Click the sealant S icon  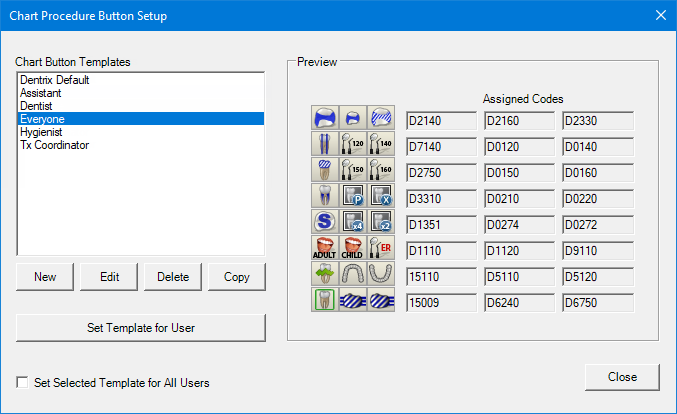tap(325, 221)
